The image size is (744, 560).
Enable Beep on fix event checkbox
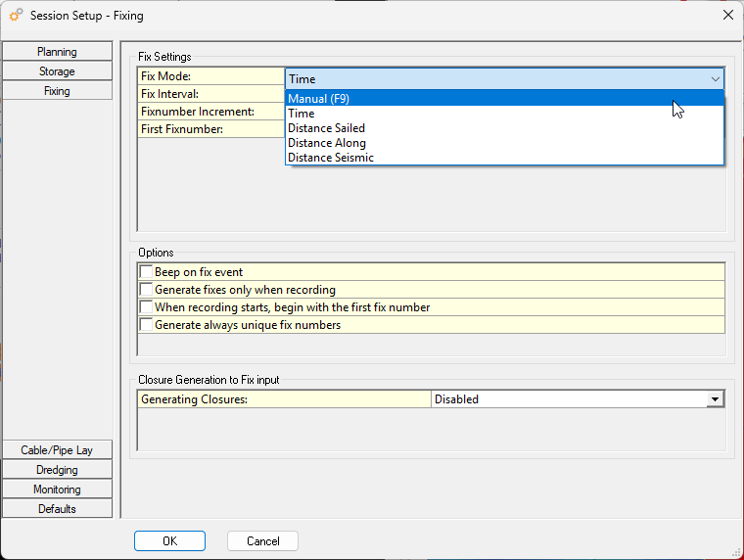[147, 272]
